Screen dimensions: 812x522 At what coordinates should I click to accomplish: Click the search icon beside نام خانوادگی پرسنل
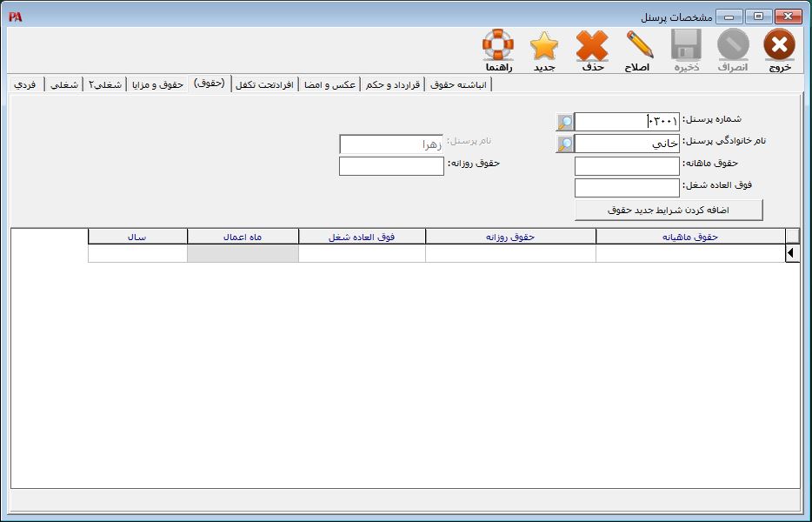coord(565,144)
